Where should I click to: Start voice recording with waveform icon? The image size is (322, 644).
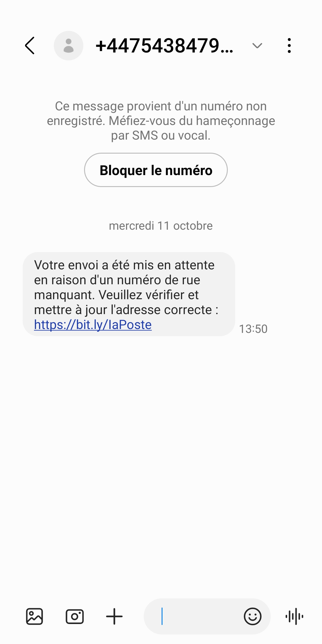tap(294, 616)
